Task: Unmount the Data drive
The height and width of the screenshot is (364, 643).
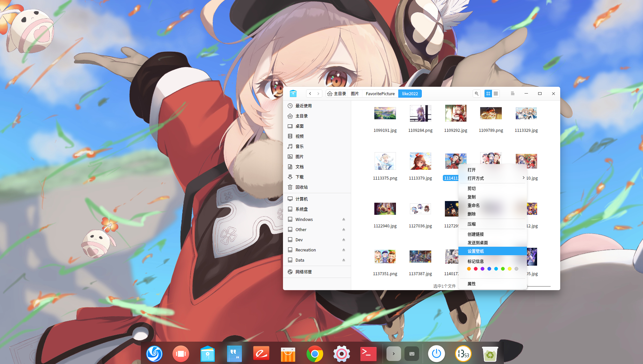Action: (x=343, y=260)
